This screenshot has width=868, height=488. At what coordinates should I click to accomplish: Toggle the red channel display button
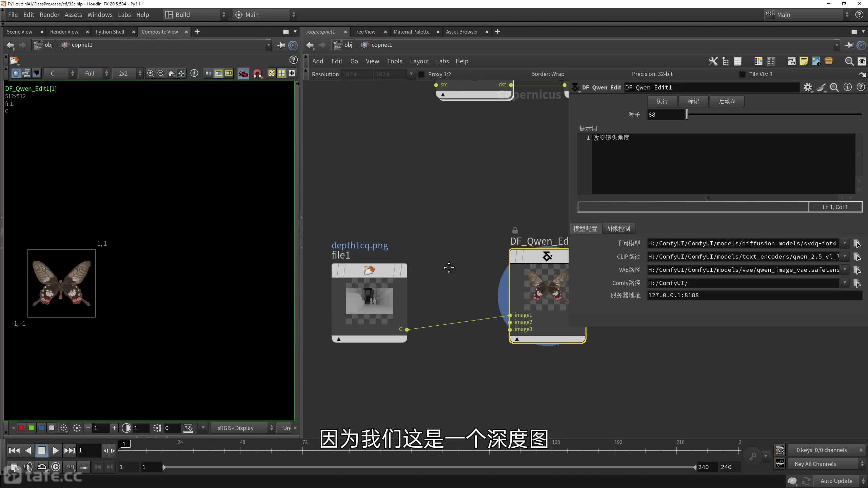point(21,428)
